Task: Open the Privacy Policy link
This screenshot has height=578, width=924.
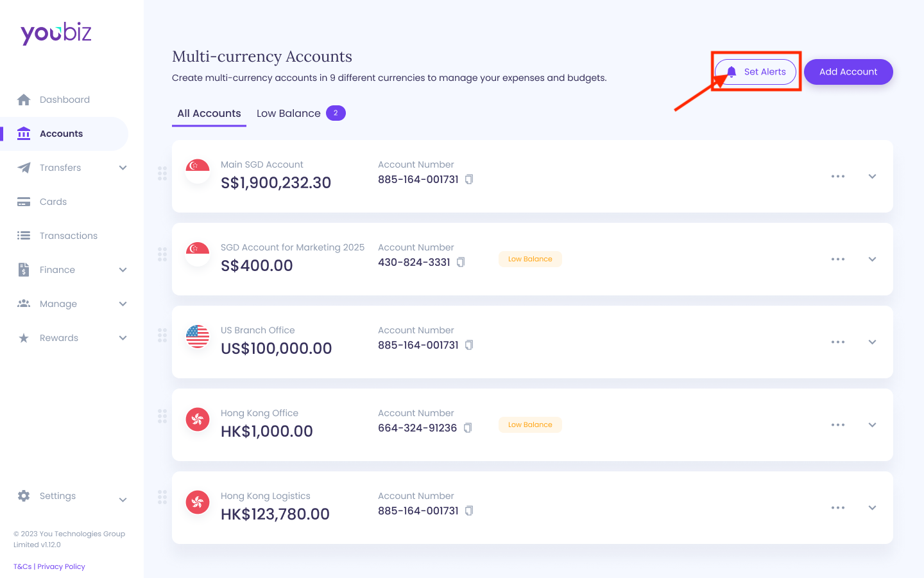Action: (x=61, y=566)
